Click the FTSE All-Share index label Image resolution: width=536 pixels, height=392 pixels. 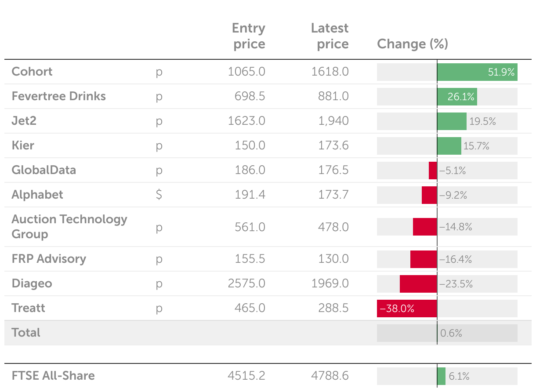pyautogui.click(x=53, y=376)
